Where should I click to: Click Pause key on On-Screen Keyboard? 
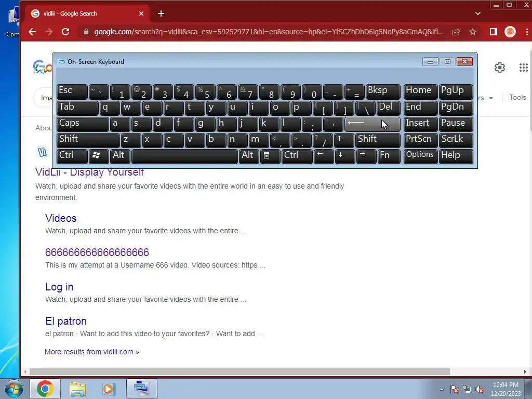pyautogui.click(x=456, y=124)
